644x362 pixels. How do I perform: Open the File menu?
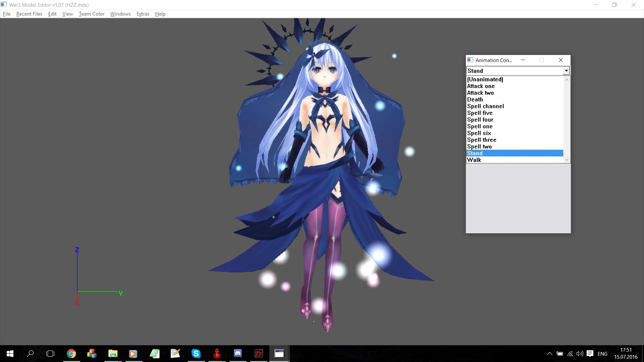tap(6, 14)
